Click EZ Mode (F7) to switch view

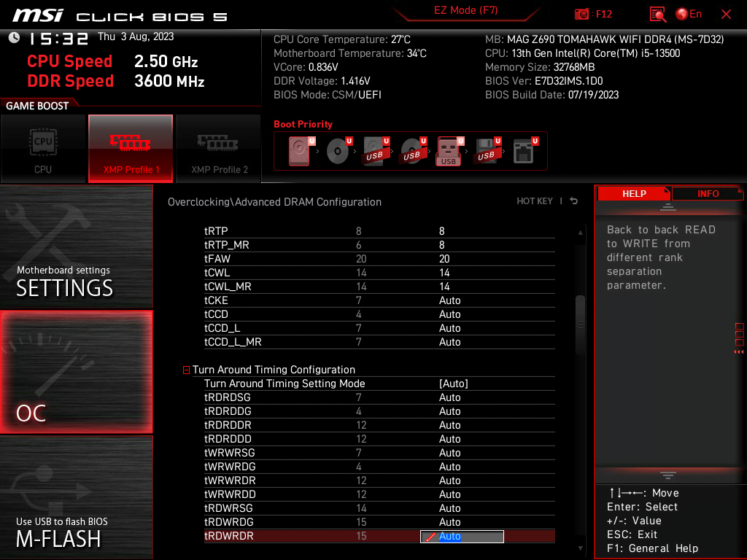coord(465,12)
